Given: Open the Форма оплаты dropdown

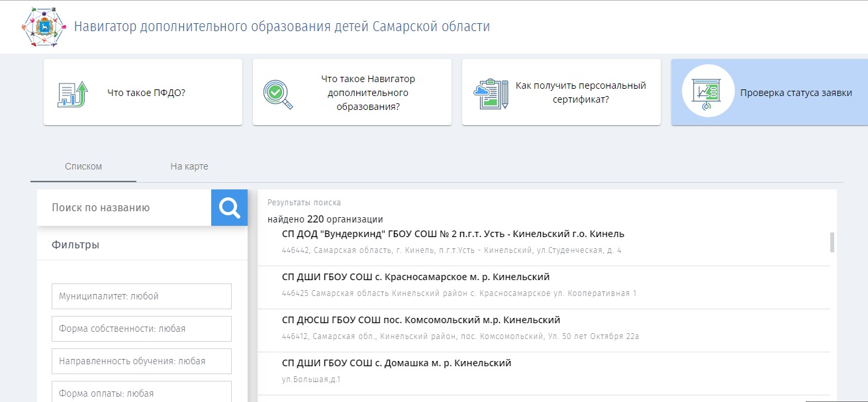Looking at the screenshot, I should click(x=141, y=392).
